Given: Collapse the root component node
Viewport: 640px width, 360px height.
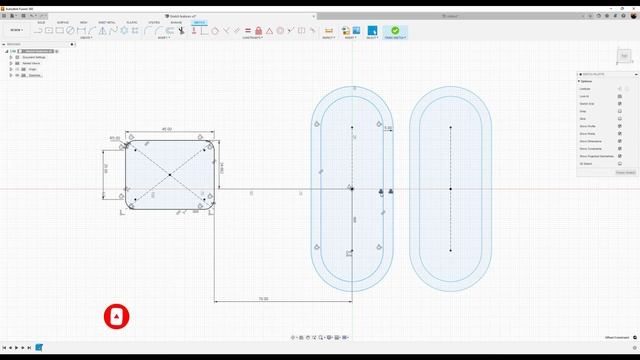Looking at the screenshot, I should click(7, 51).
